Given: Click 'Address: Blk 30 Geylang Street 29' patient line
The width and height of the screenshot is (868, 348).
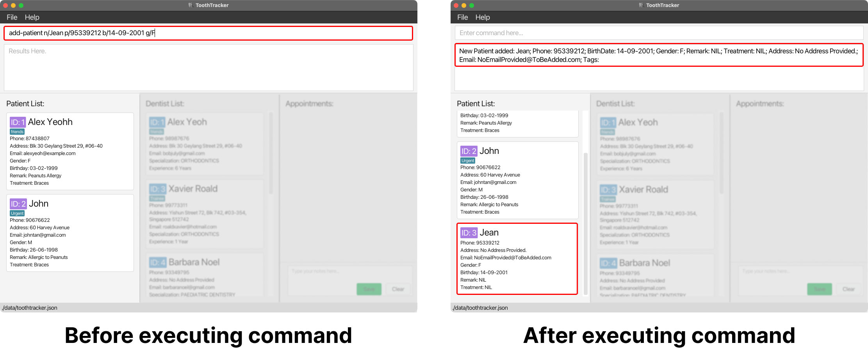Looking at the screenshot, I should point(56,146).
